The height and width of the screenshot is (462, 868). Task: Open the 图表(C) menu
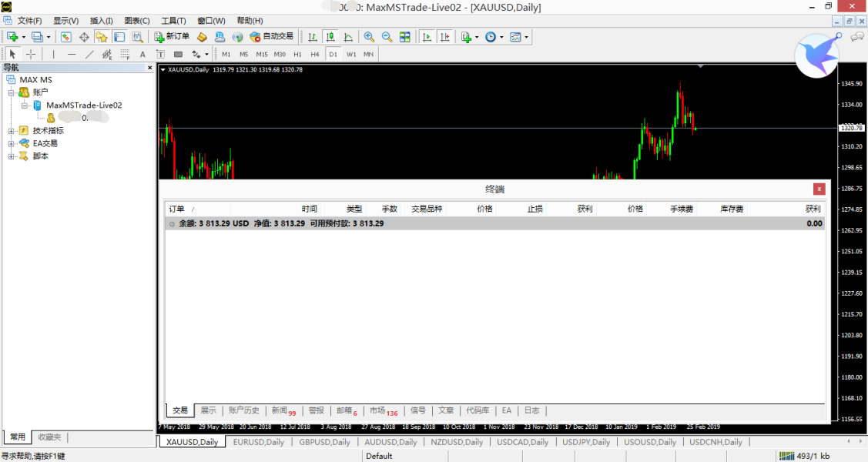(x=137, y=21)
